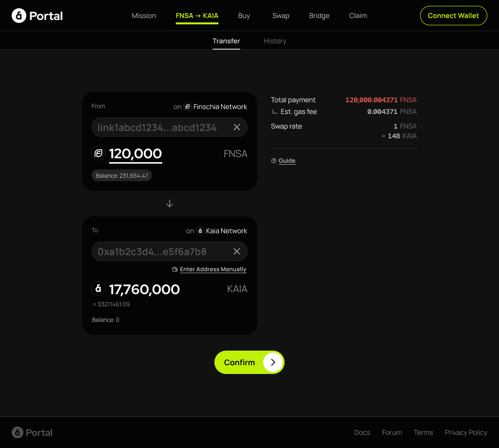Viewport: 499px width, 448px height.
Task: Clear the Finschia sender address field
Action: click(x=237, y=127)
